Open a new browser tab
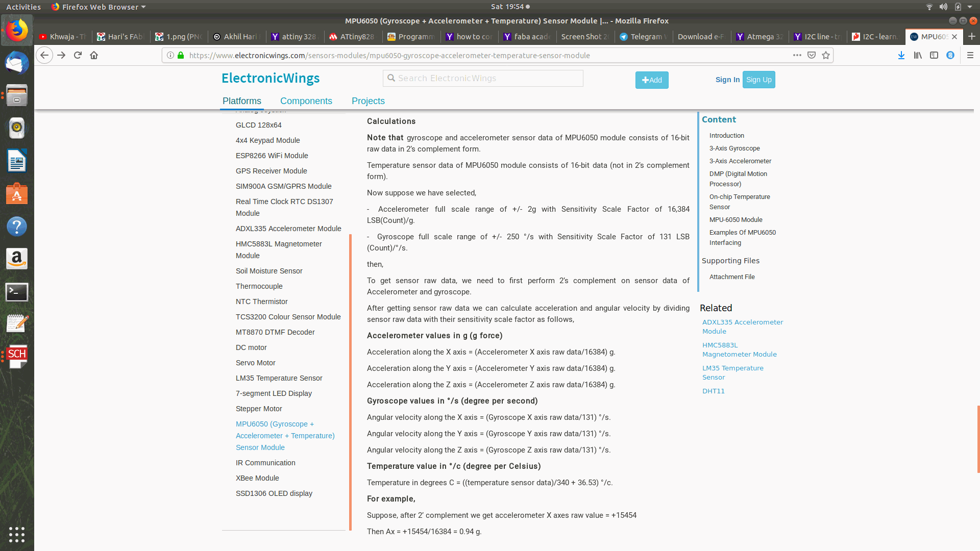The width and height of the screenshot is (980, 551). click(x=972, y=36)
